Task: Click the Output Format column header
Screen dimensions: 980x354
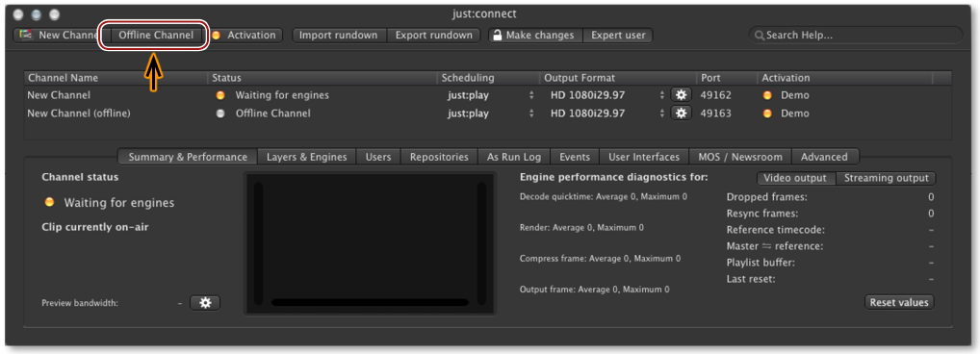Action: [x=619, y=78]
